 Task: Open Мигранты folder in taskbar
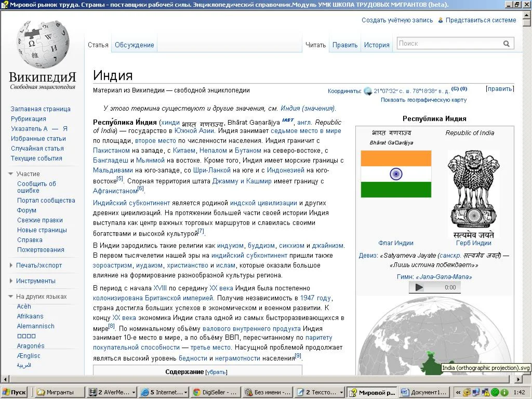(60, 392)
